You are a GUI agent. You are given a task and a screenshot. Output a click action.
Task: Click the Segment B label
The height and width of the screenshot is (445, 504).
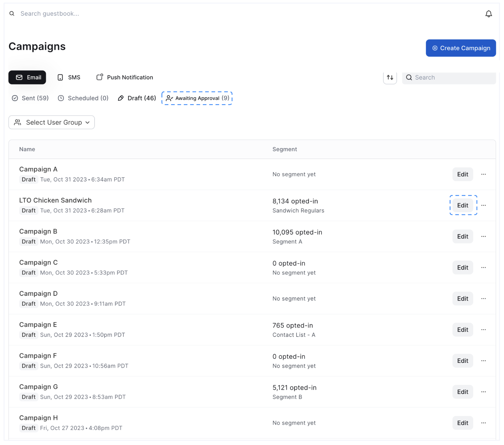[287, 397]
